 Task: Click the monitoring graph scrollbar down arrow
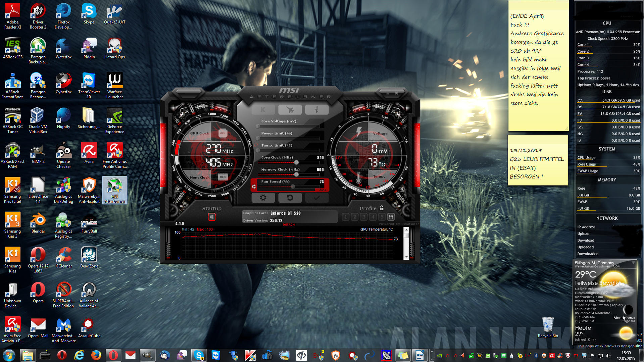tap(406, 257)
